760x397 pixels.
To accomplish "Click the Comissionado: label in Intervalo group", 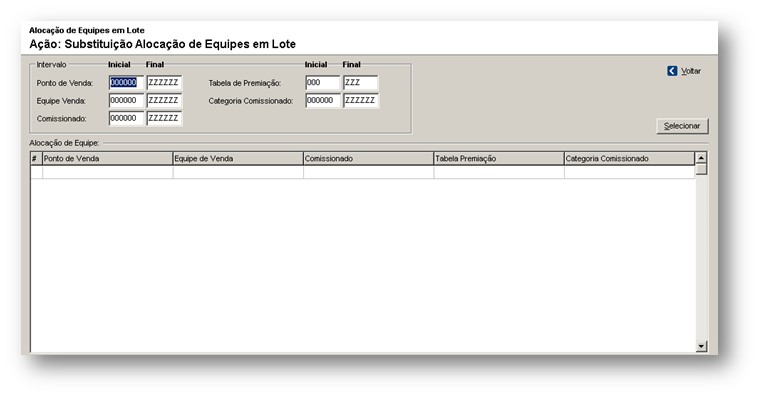I will [62, 119].
